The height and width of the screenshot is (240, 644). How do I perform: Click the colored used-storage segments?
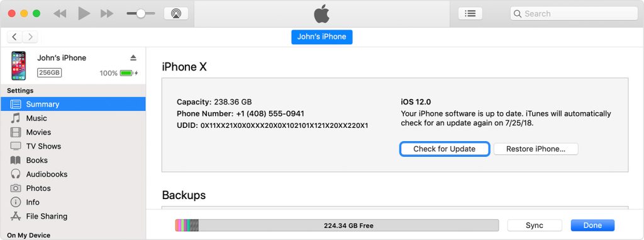(187, 225)
